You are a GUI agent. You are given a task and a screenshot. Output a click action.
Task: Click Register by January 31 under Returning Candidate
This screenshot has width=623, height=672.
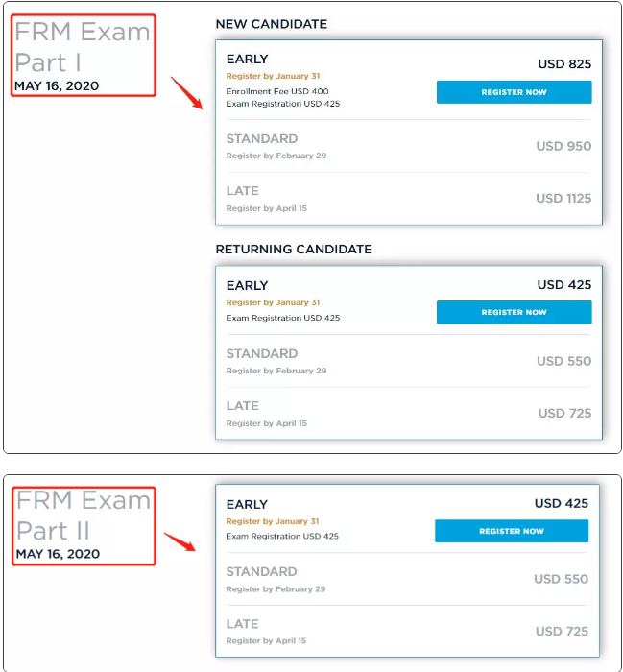point(273,303)
